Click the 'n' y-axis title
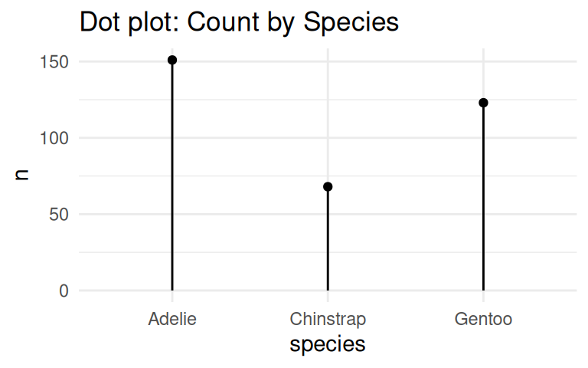Screen dimensions: 588x368 tap(22, 175)
